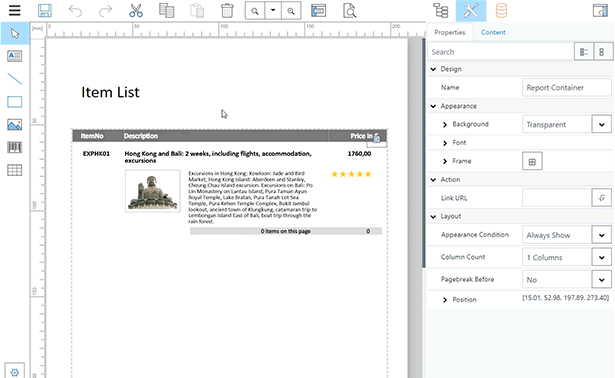This screenshot has height=378, width=615.
Task: Click the top-right layout window icon
Action: 600,11
